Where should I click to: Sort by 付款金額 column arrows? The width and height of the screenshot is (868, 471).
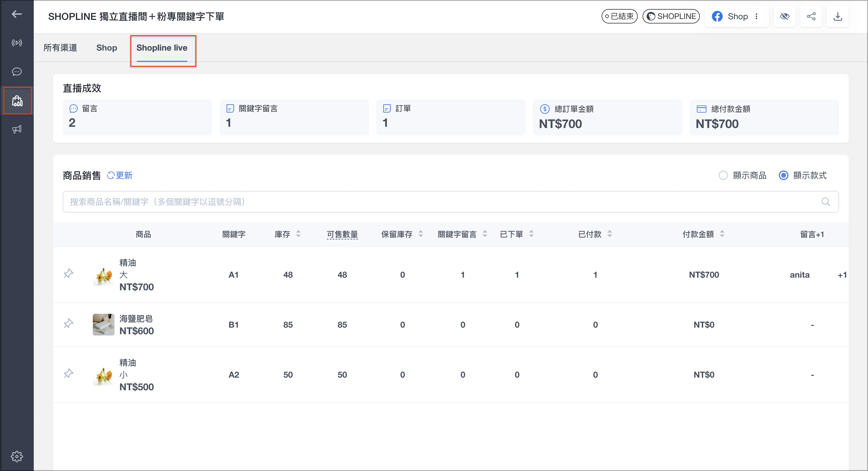[x=722, y=234]
